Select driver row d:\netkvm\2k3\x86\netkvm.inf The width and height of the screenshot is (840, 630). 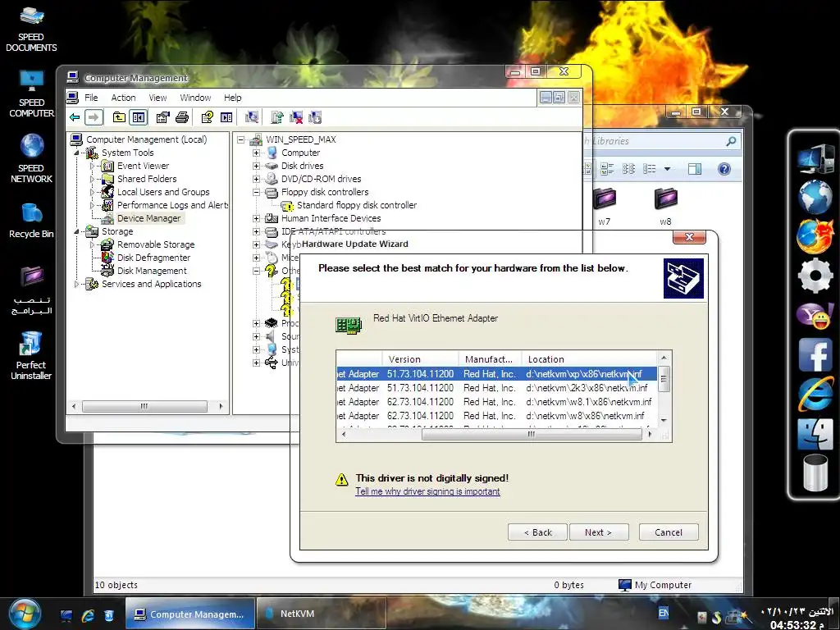[x=496, y=388]
